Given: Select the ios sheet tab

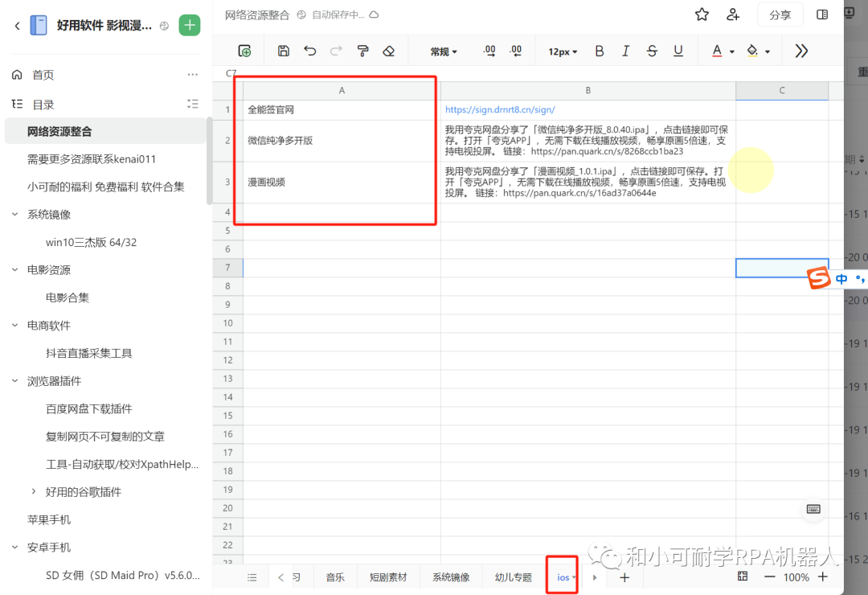Looking at the screenshot, I should pos(563,577).
